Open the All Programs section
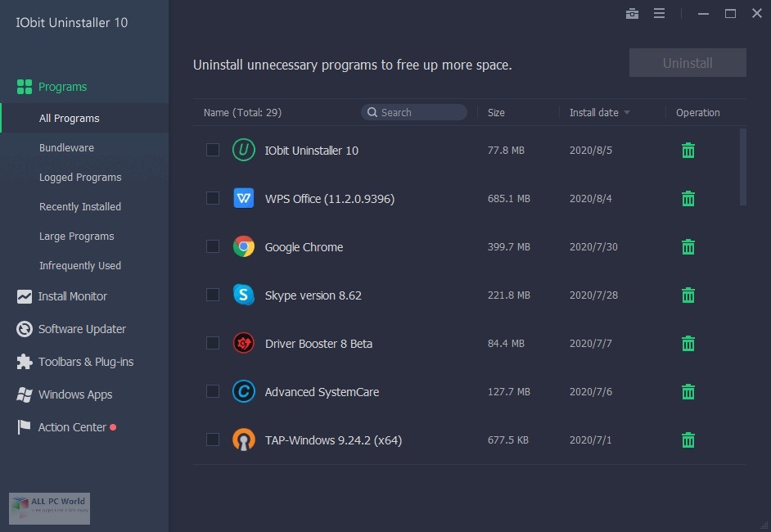Image resolution: width=771 pixels, height=532 pixels. (x=84, y=118)
